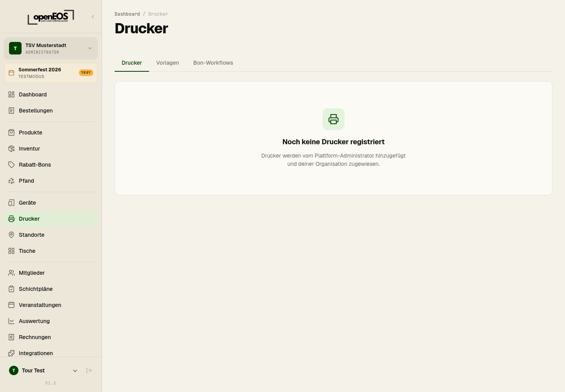Click the Standorte map pin icon
The height and width of the screenshot is (392, 565).
click(x=11, y=235)
